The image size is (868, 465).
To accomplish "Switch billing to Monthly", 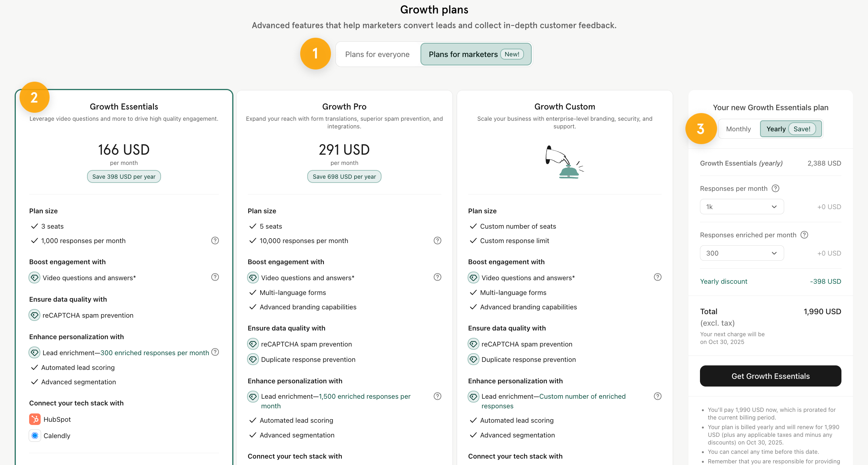I will click(738, 129).
